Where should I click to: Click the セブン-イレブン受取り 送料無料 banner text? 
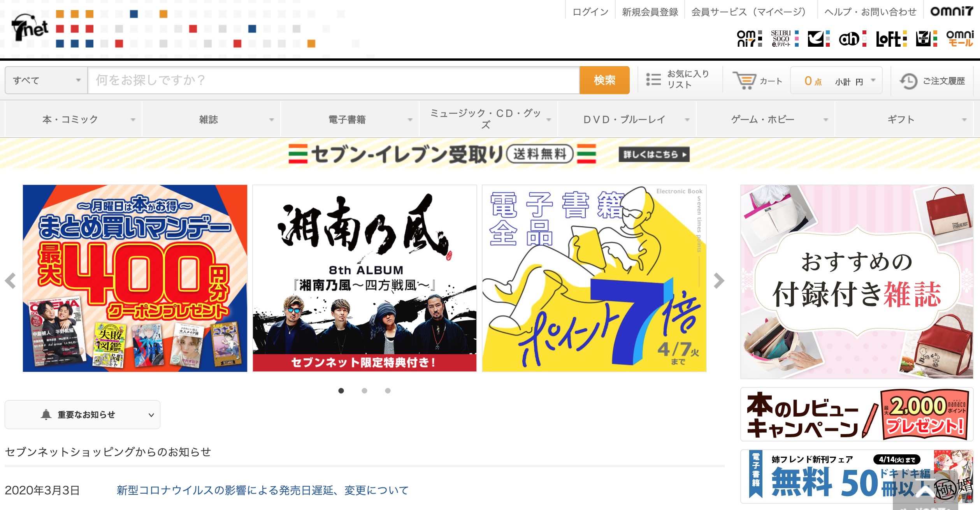tap(443, 154)
